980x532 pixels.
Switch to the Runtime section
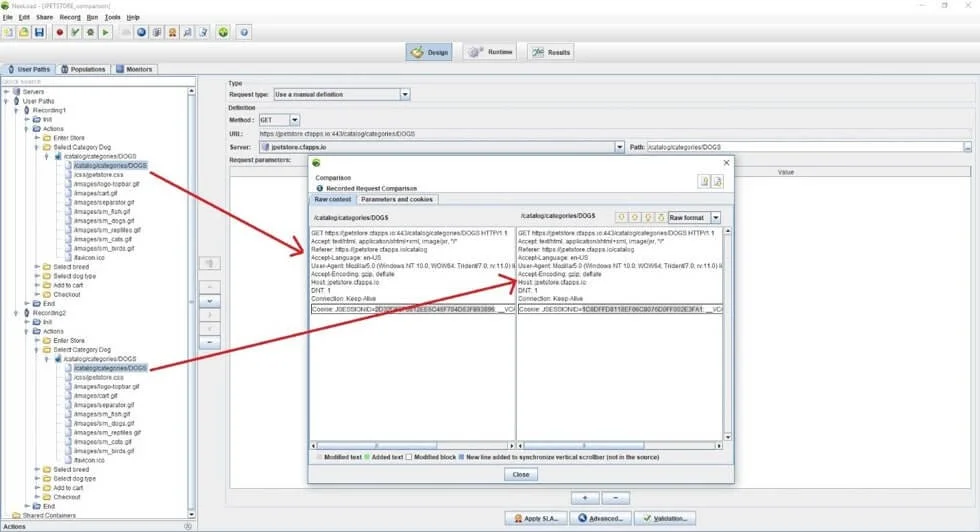coord(491,52)
